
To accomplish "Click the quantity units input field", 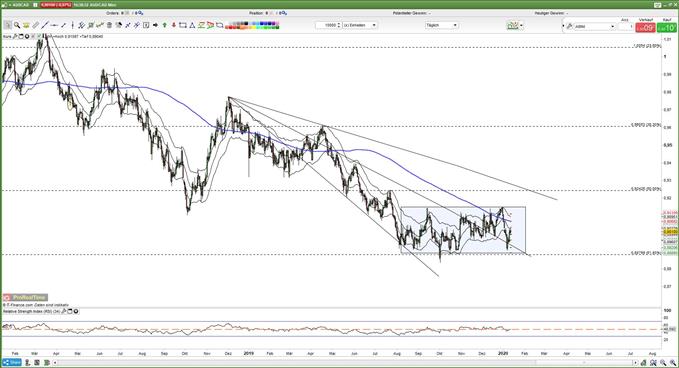I will click(328, 25).
